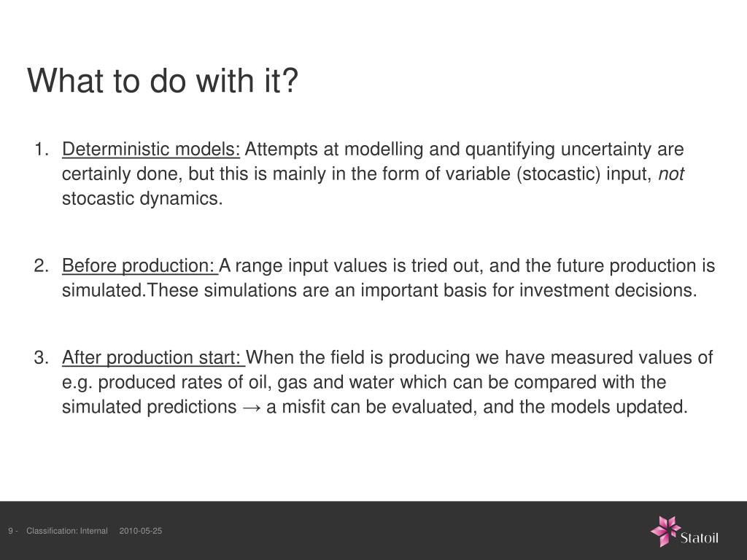Click the phrase 'simulated predictions'

pyautogui.click(x=149, y=407)
